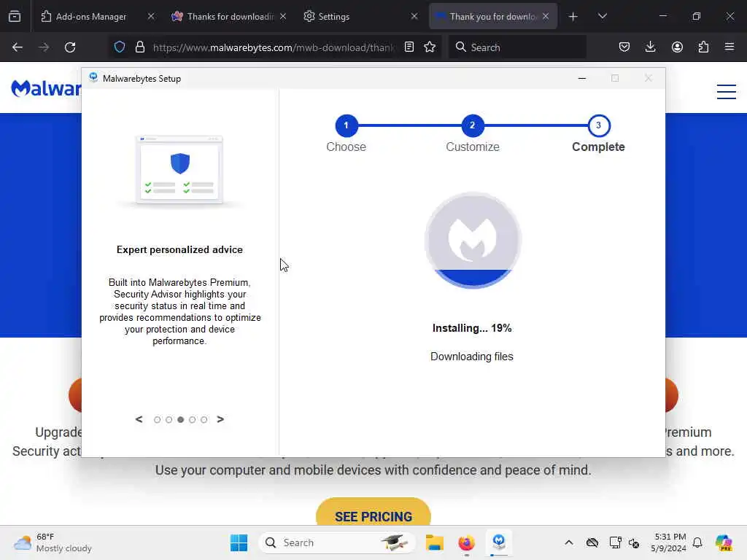Close the Add-ons Manager tab
747x560 pixels.
151,17
